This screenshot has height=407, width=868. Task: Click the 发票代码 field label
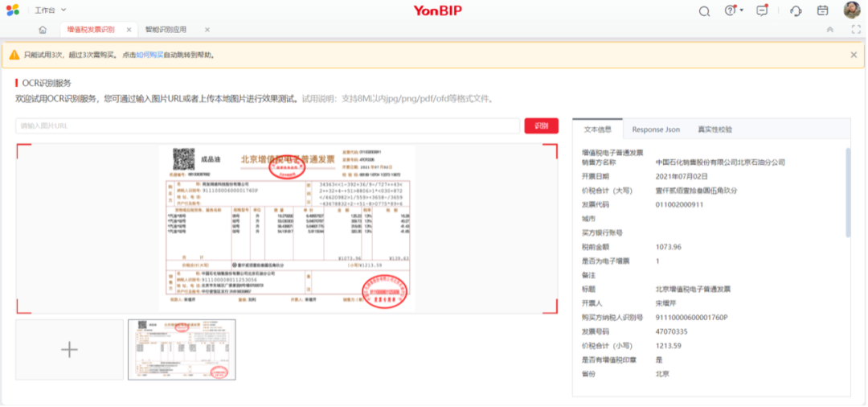(x=595, y=205)
